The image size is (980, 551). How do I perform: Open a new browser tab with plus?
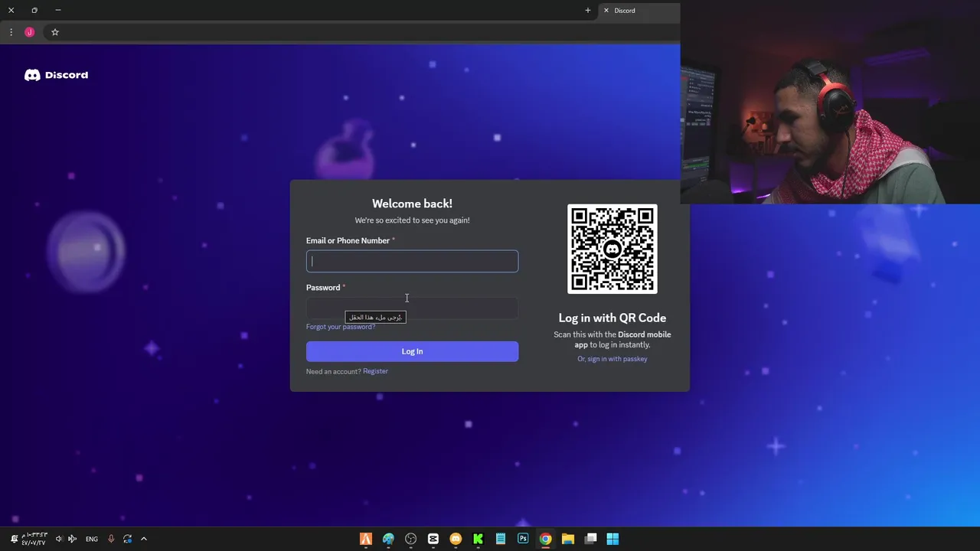588,11
